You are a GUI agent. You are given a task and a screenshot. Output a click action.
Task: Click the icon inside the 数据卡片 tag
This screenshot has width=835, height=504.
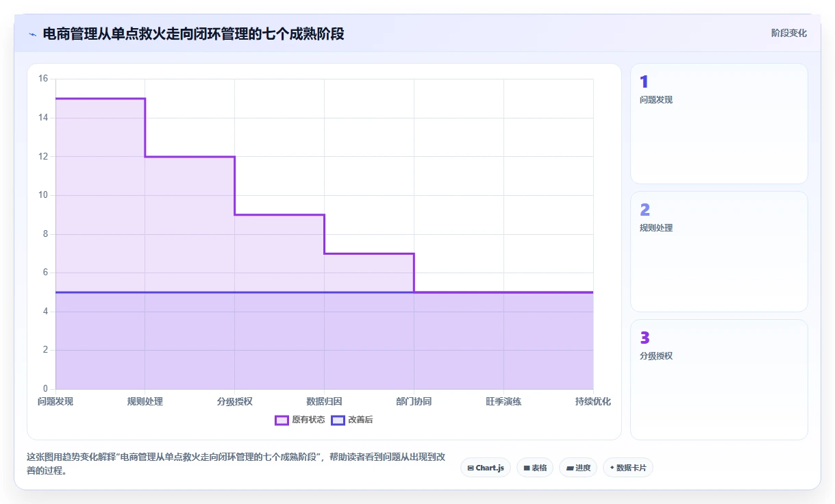pyautogui.click(x=612, y=468)
